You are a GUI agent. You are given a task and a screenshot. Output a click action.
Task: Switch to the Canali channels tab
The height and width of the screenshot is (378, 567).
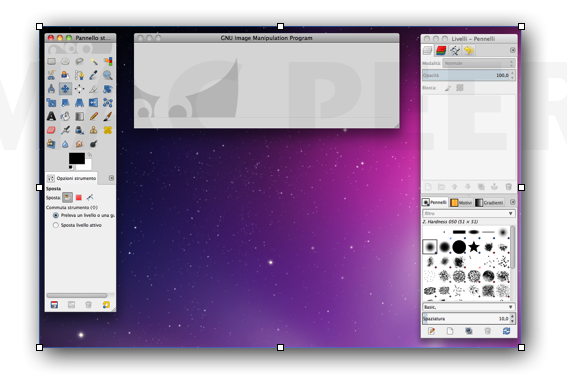[x=441, y=50]
